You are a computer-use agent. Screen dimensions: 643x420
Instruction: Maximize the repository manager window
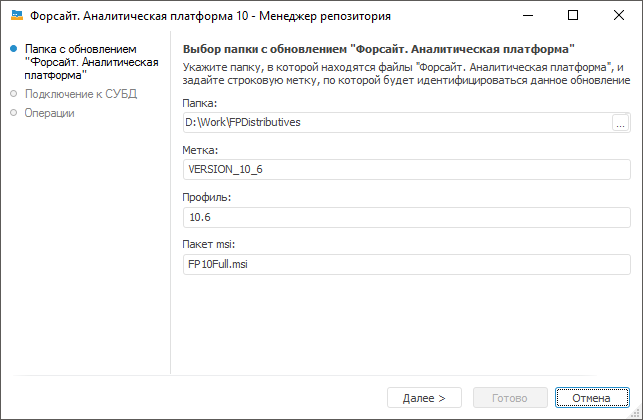[x=572, y=16]
